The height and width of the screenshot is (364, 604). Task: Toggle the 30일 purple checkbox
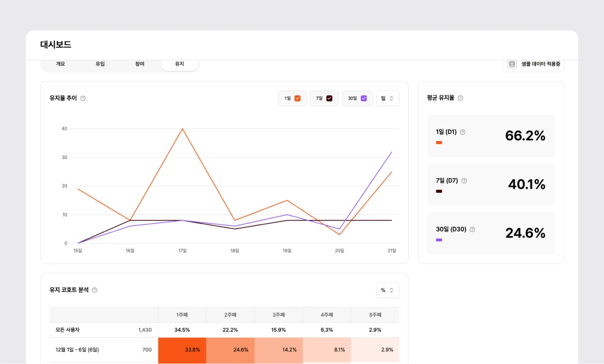tap(363, 99)
